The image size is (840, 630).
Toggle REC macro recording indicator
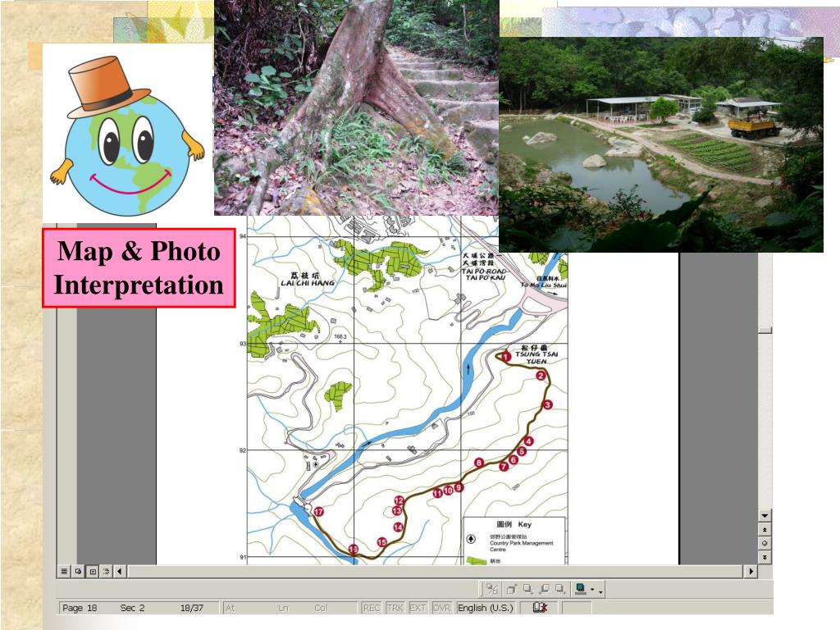[372, 608]
